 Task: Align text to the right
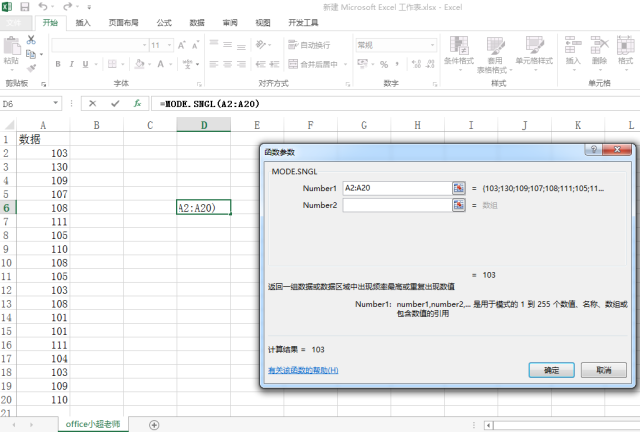[241, 64]
